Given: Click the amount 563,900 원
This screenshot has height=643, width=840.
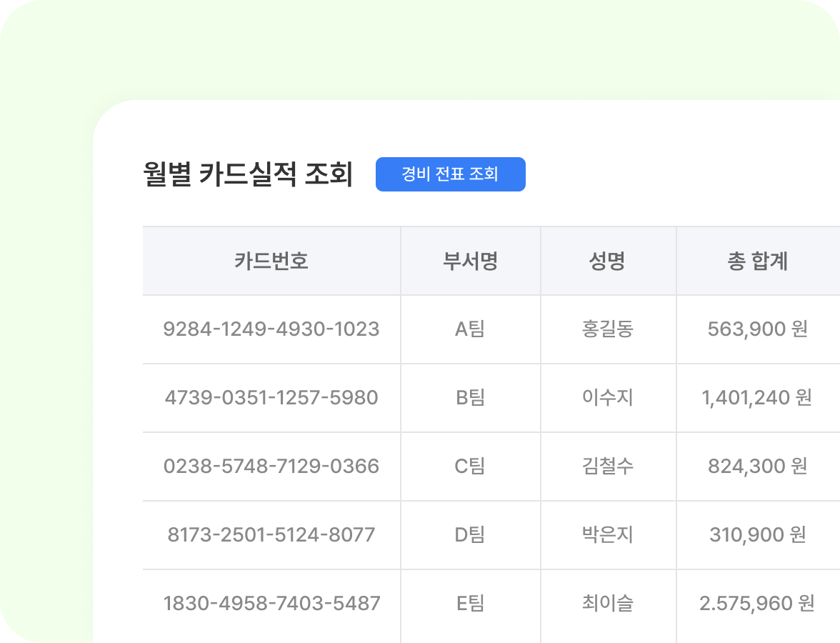Looking at the screenshot, I should pos(758,329).
